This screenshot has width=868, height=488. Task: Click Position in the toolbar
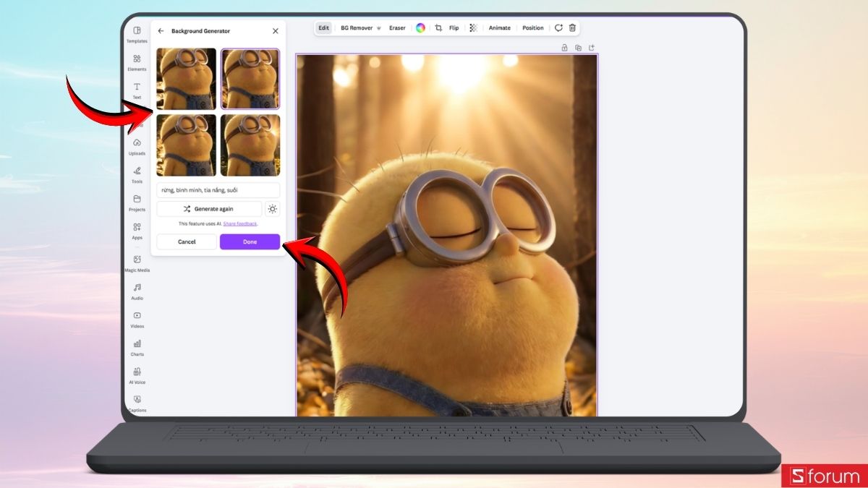[533, 27]
